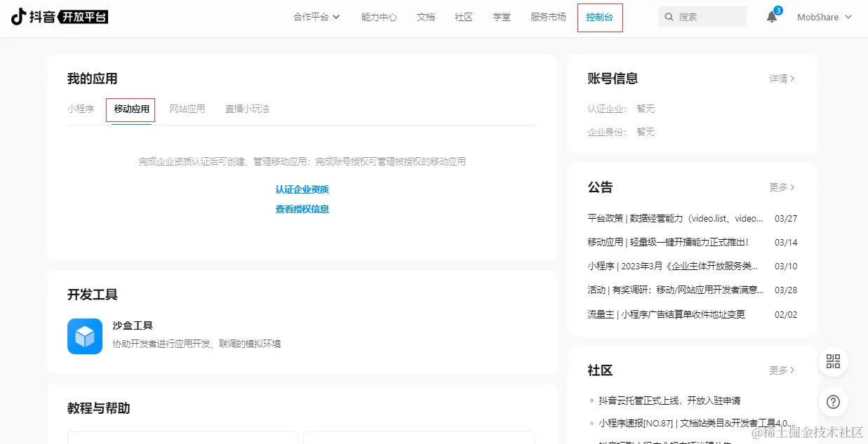Click the 教程与帮助 heading

pos(98,408)
